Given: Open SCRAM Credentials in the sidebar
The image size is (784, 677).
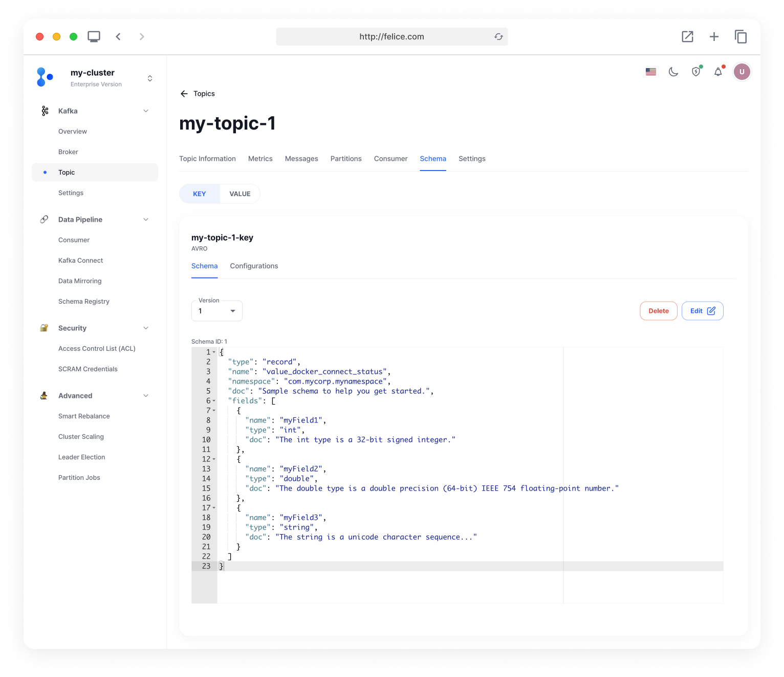Looking at the screenshot, I should 88,369.
